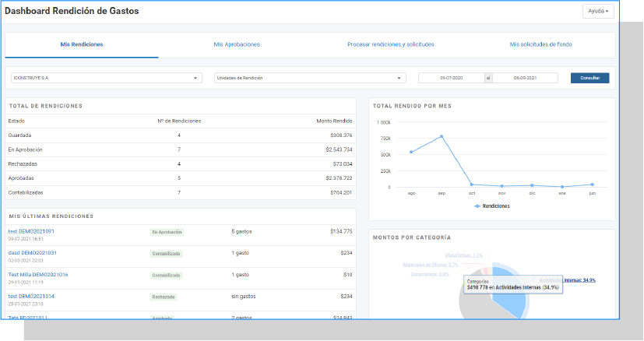This screenshot has width=644, height=341.
Task: Expand the Unidades de Rendición dropdown
Action: click(310, 78)
